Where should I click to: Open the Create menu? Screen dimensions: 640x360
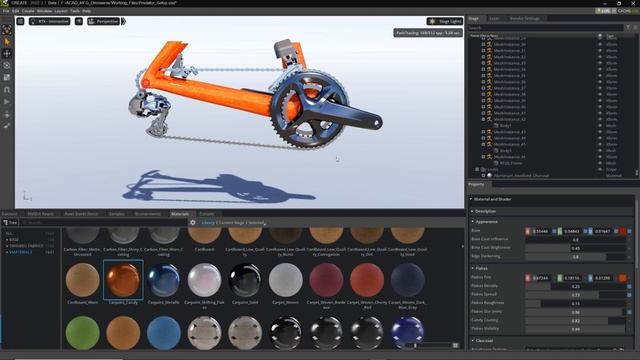click(28, 11)
